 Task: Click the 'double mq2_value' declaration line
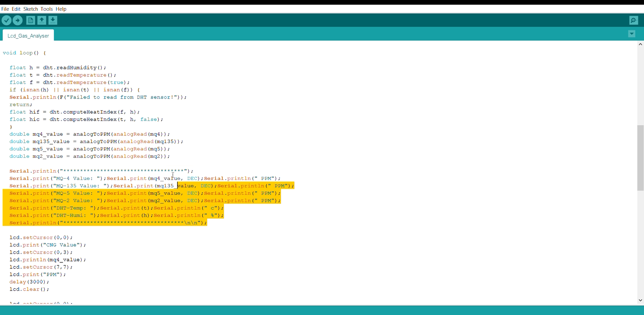(90, 156)
